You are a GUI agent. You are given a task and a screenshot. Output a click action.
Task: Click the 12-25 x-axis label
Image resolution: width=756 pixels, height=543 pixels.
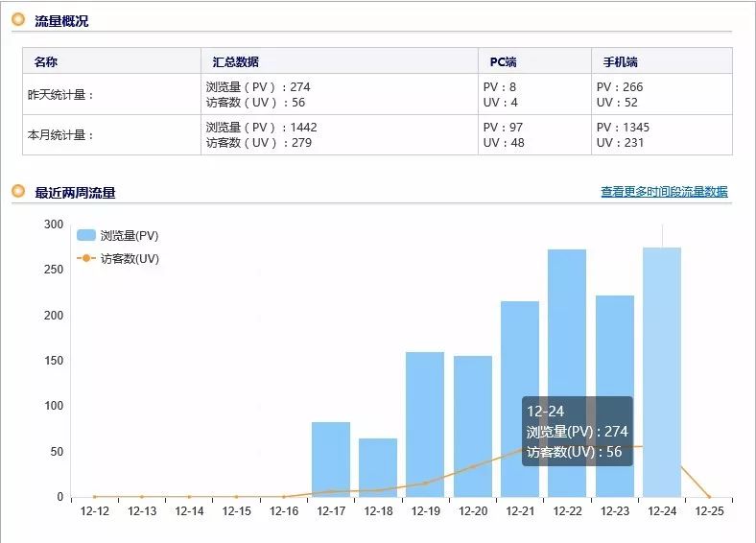coord(709,511)
